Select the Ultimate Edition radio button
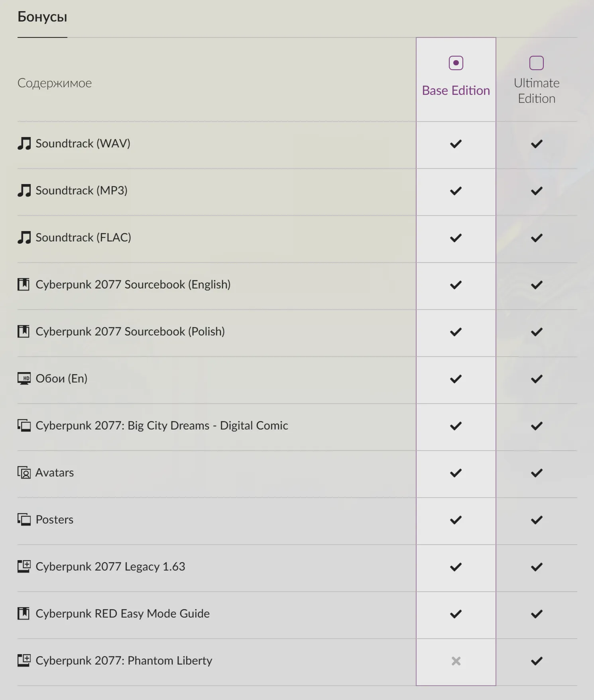 [536, 63]
